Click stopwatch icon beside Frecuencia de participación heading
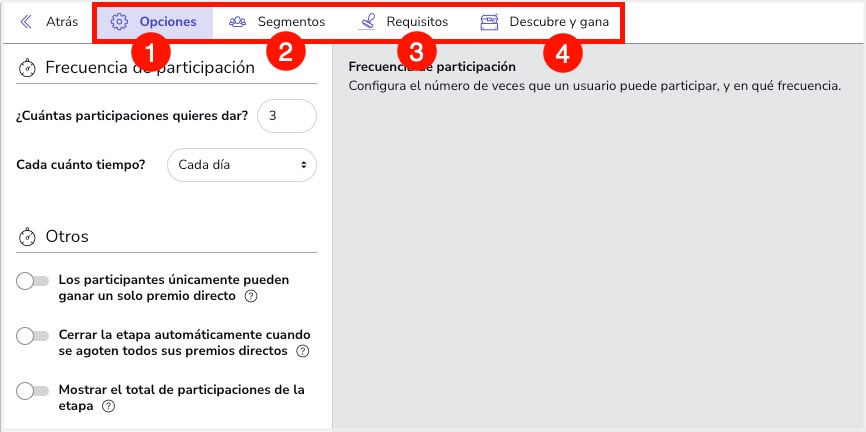 (27, 68)
